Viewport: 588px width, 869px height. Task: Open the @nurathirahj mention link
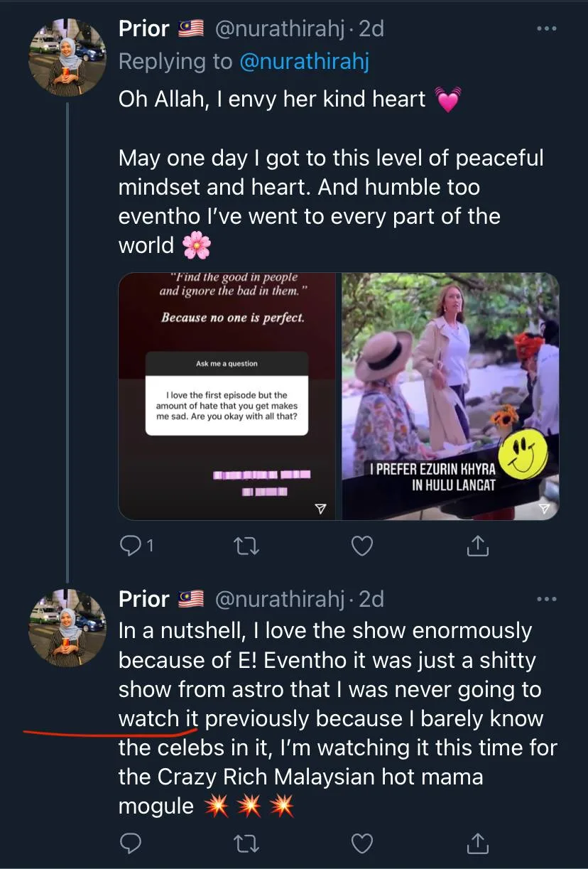coord(305,62)
